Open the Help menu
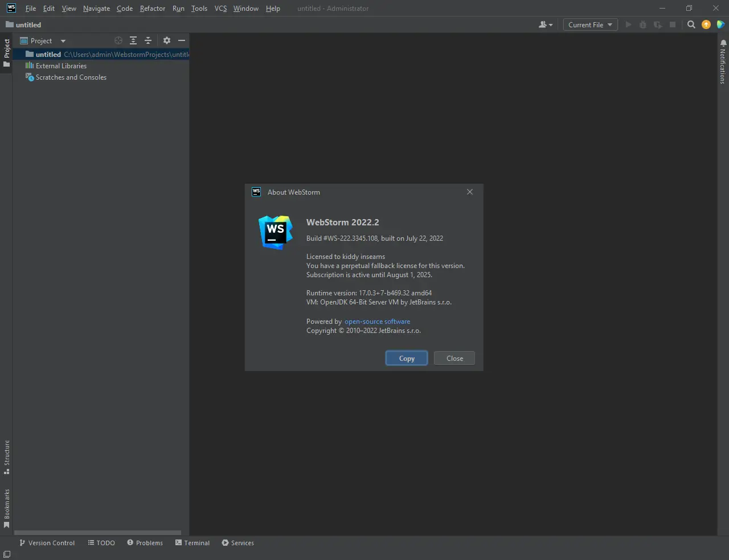The image size is (729, 560). tap(273, 9)
